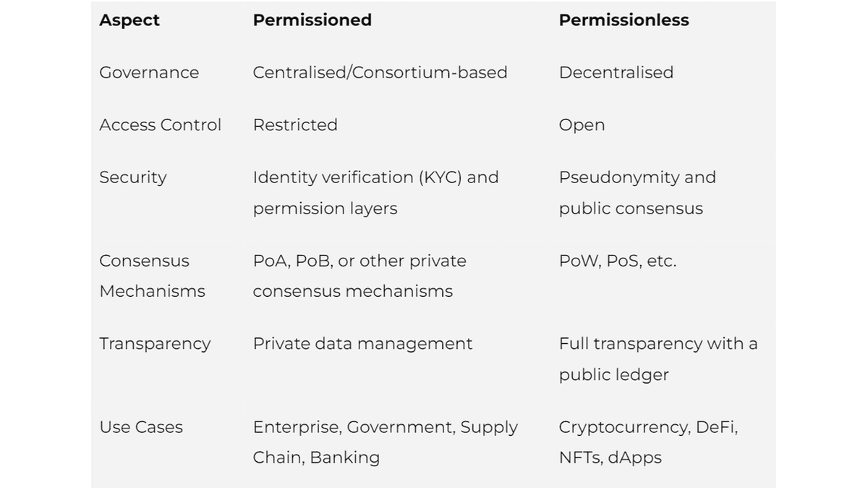Select the Cryptocurrency, DeFi, NFTs, dApps cell

point(648,442)
